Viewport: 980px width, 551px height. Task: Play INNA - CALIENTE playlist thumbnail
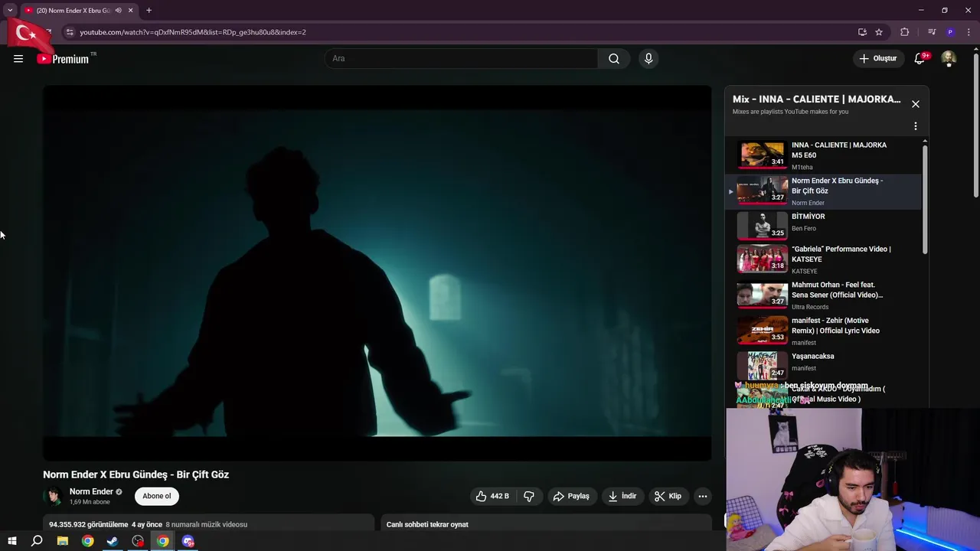click(762, 155)
